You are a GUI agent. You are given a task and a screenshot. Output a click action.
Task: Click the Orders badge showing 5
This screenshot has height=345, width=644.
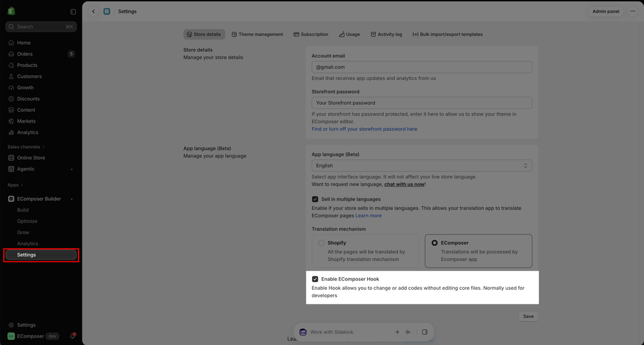click(x=72, y=54)
